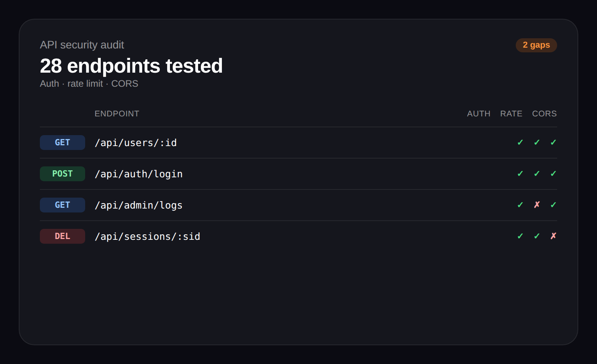Click the failed CORS cross for /api/sessions/:sid

553,236
